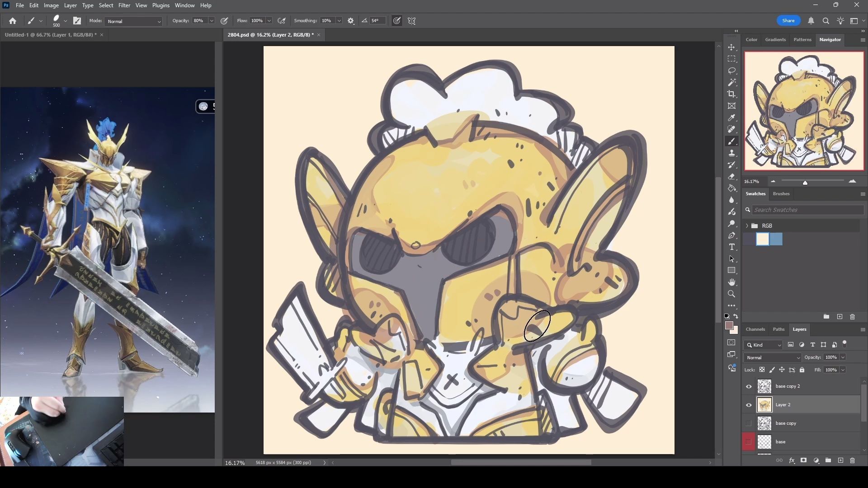This screenshot has width=868, height=488.
Task: Toggle lock transparent pixels
Action: pos(762,370)
